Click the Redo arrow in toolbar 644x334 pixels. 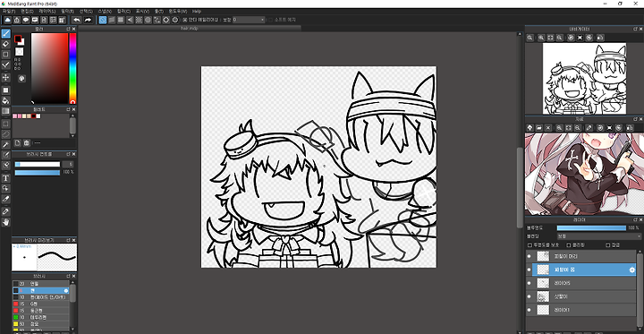pyautogui.click(x=88, y=20)
